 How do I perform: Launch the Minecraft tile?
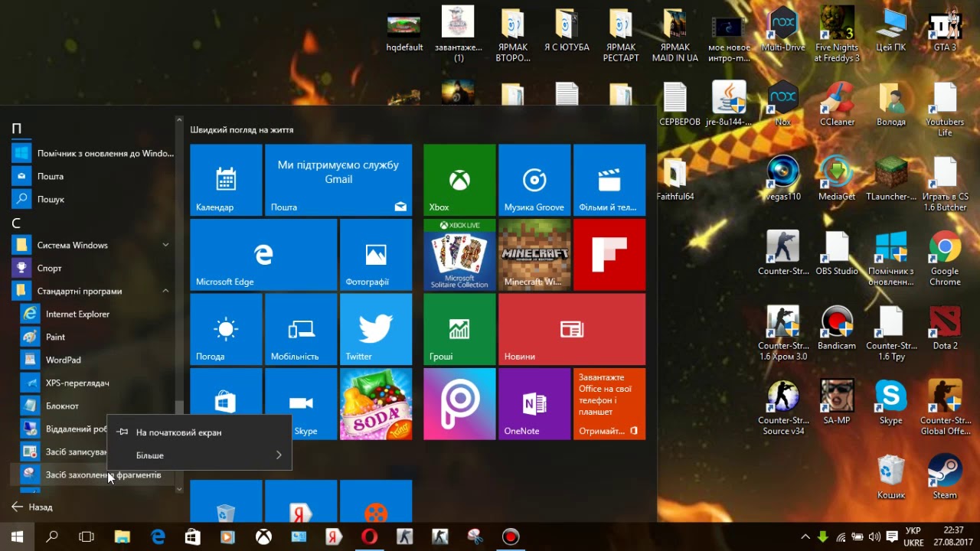(534, 255)
